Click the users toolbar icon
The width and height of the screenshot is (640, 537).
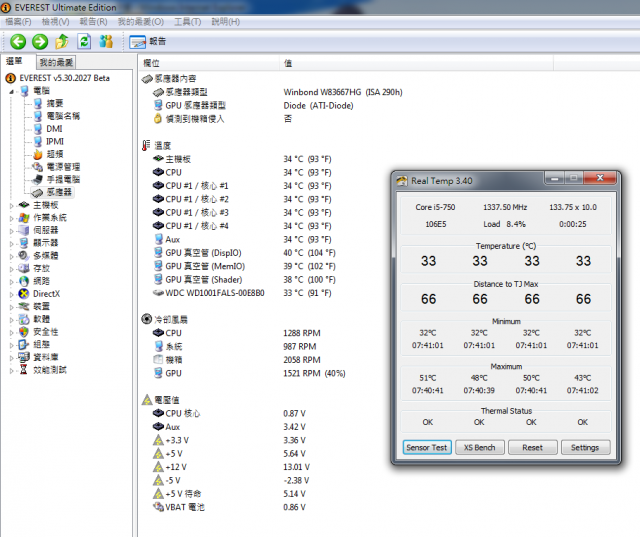pos(106,41)
